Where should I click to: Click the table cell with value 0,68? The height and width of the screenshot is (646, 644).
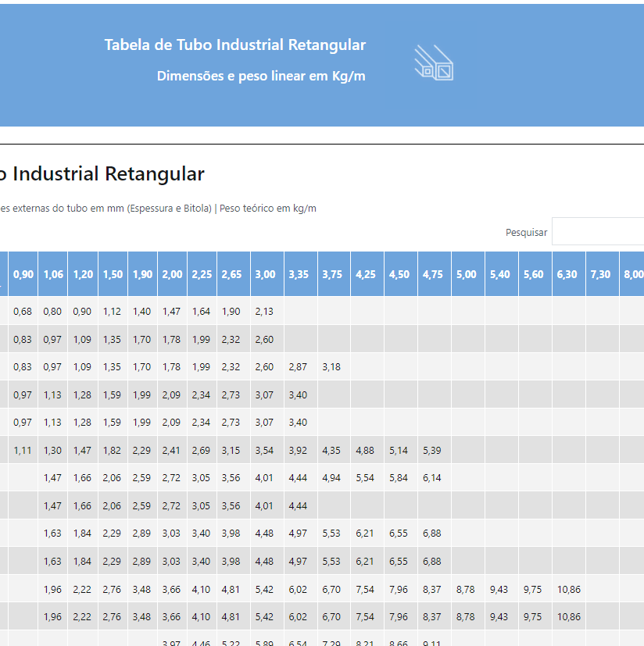point(23,311)
